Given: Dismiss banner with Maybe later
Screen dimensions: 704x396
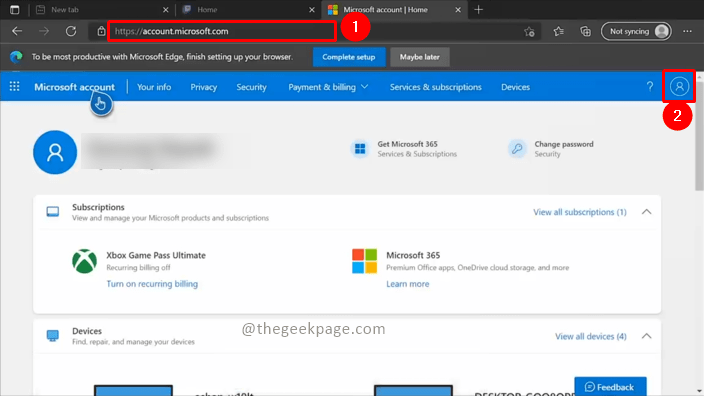Looking at the screenshot, I should point(420,57).
